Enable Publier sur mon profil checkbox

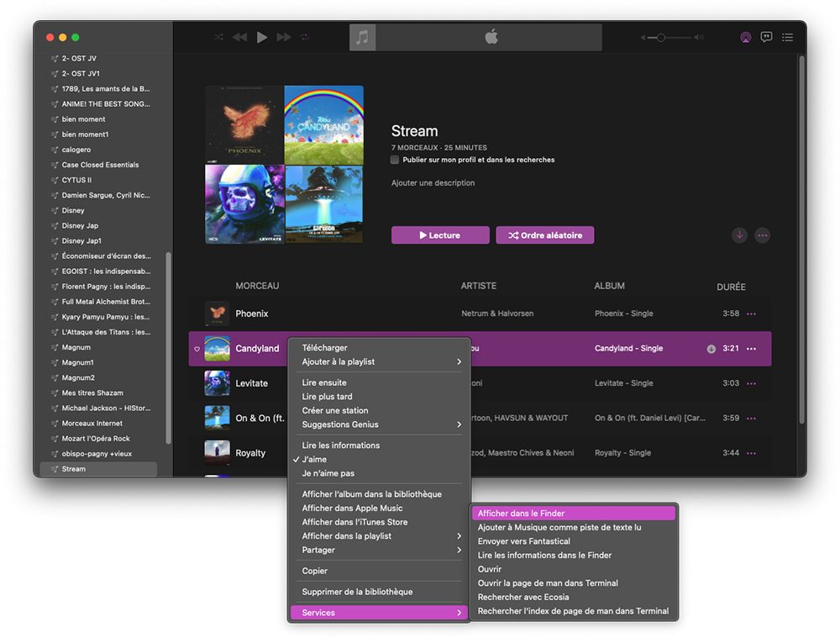click(x=396, y=160)
